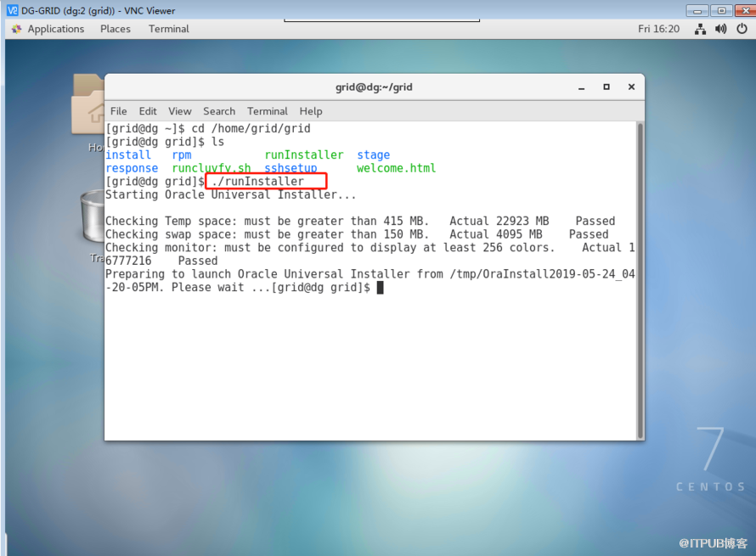Viewport: 756px width, 556px height.
Task: Open the network connection status icon
Action: [700, 29]
